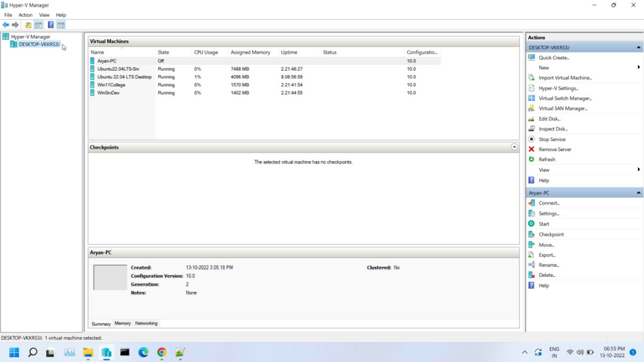
Task: Click the Export icon in Actions
Action: click(531, 255)
